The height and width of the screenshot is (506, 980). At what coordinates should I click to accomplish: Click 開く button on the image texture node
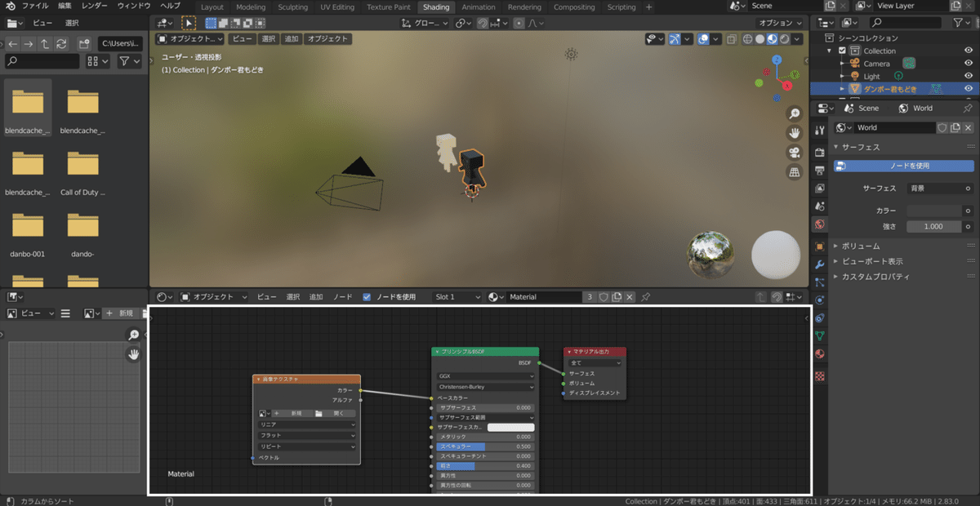click(x=334, y=413)
